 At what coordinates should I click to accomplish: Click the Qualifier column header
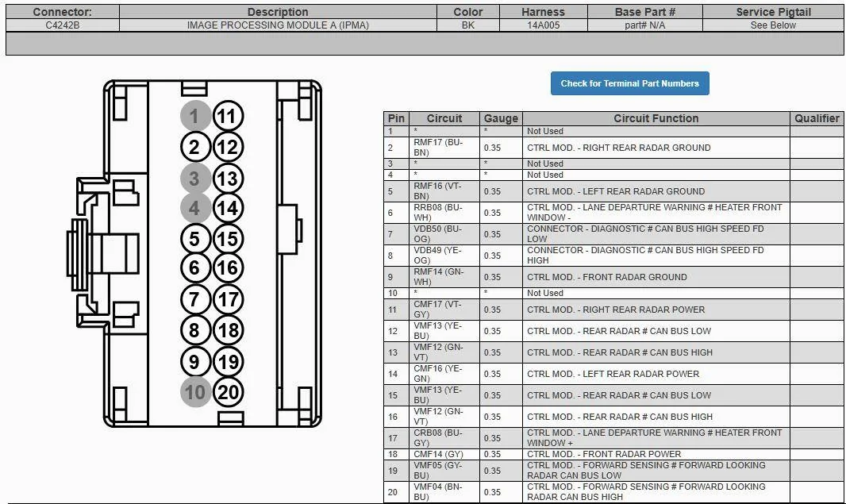point(817,119)
